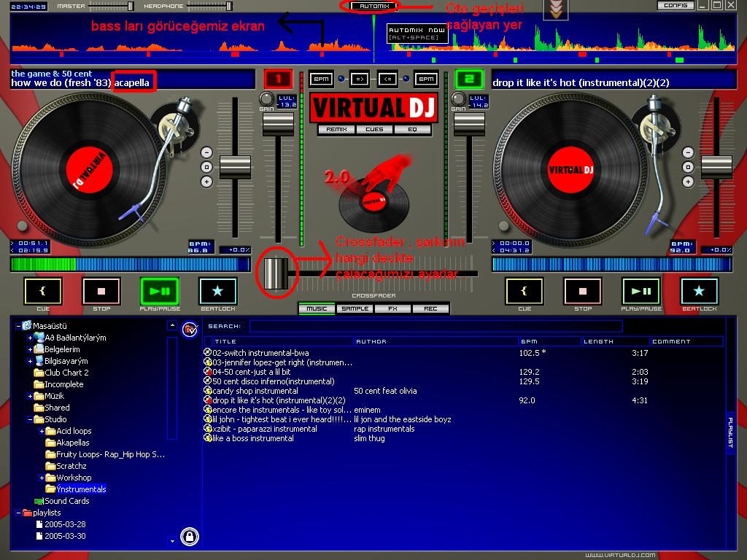Expand the Müzik folder

(x=30, y=396)
